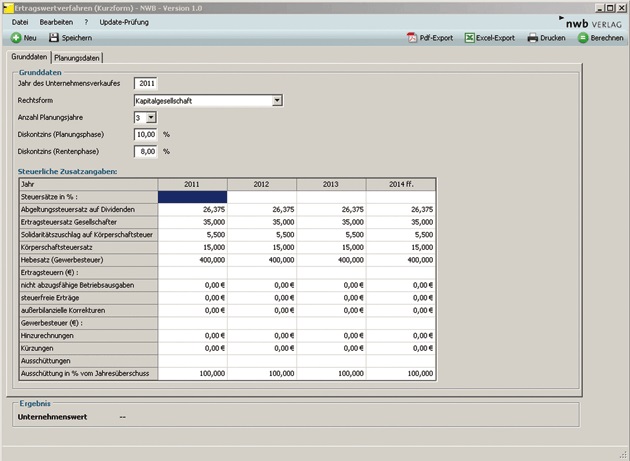The image size is (630, 461).
Task: Click the Jahr des Unternehmensverkaufes field
Action: pos(146,83)
